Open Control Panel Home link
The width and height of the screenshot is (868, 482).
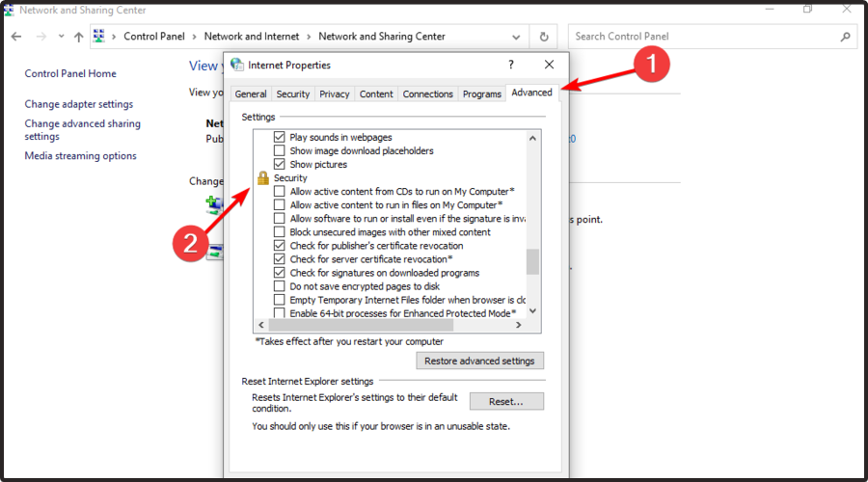tap(70, 73)
